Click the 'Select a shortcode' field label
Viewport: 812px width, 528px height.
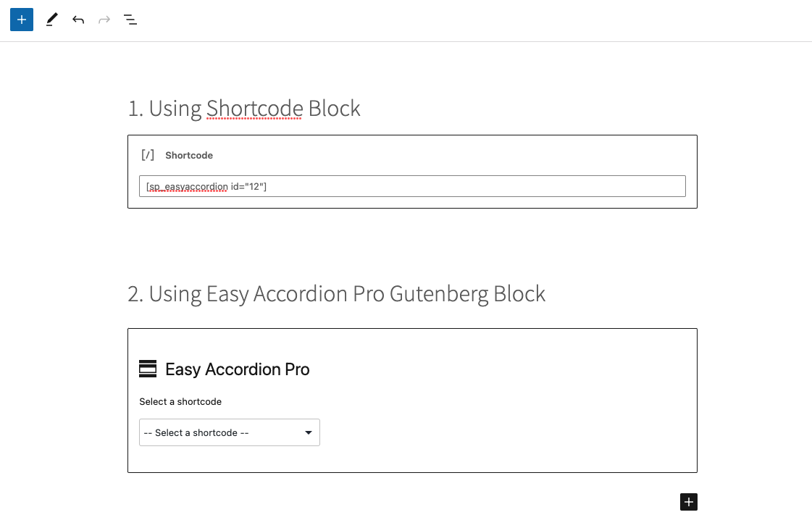click(180, 401)
